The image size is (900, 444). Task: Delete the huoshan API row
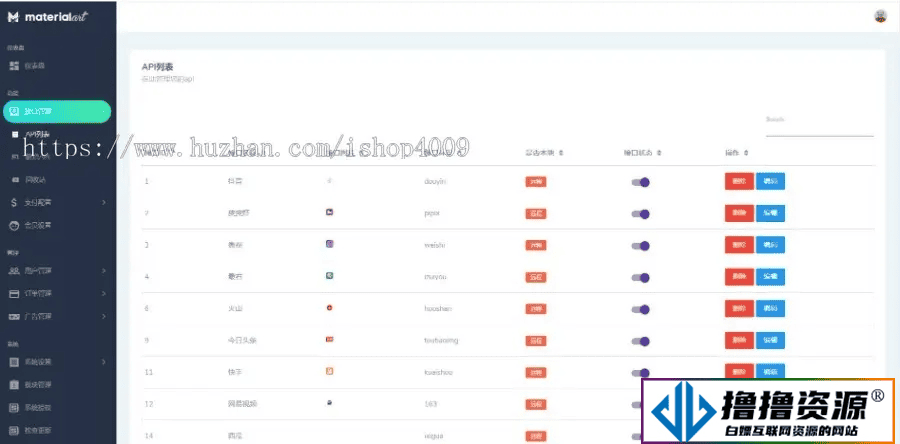(739, 309)
